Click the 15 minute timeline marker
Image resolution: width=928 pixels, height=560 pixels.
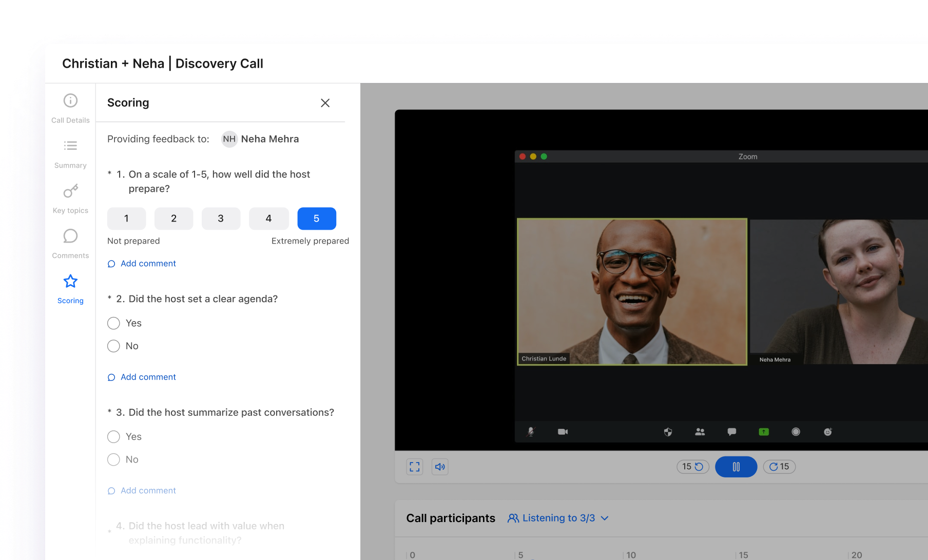tap(743, 555)
